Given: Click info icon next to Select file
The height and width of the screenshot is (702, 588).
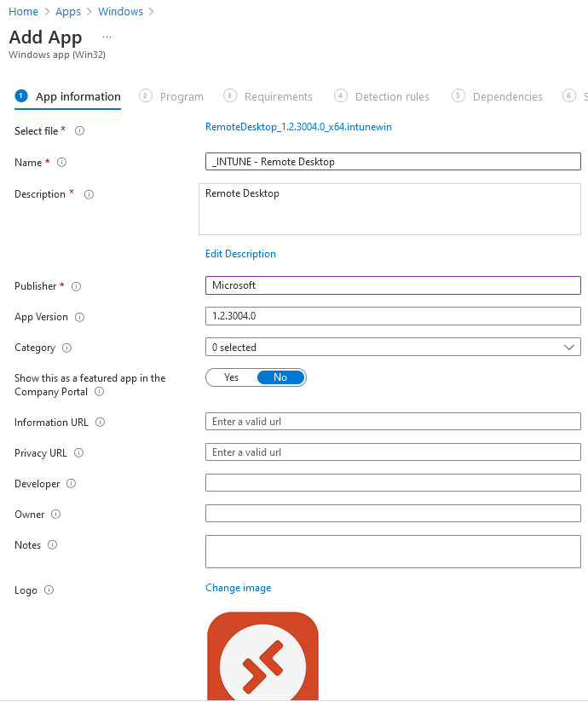Looking at the screenshot, I should tap(79, 130).
